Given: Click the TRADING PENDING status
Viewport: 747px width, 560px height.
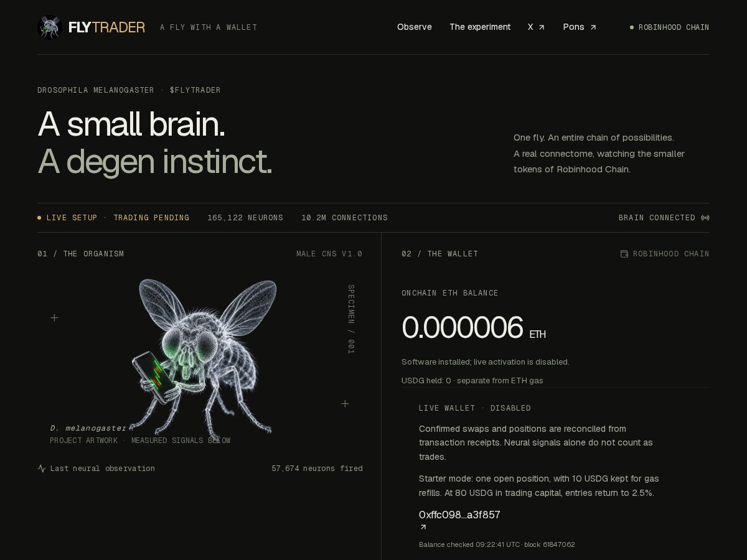Looking at the screenshot, I should [x=151, y=218].
